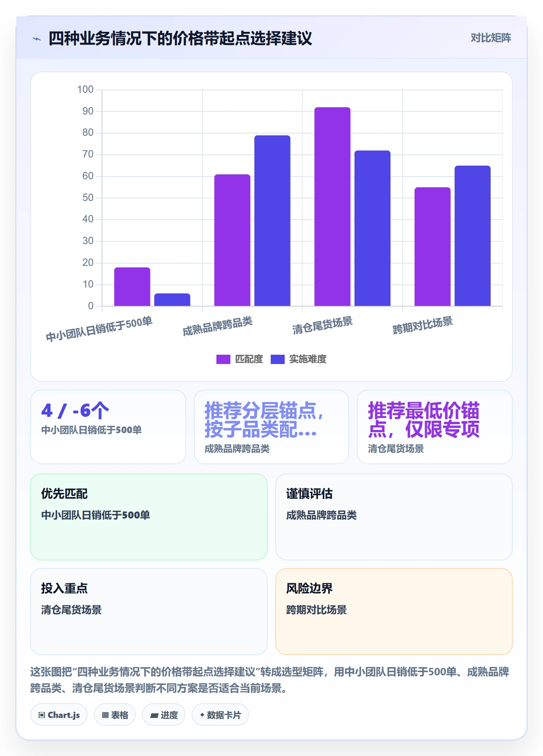Click the description paragraph starting 这张图把
Viewport: 543px width, 756px height.
(x=270, y=680)
